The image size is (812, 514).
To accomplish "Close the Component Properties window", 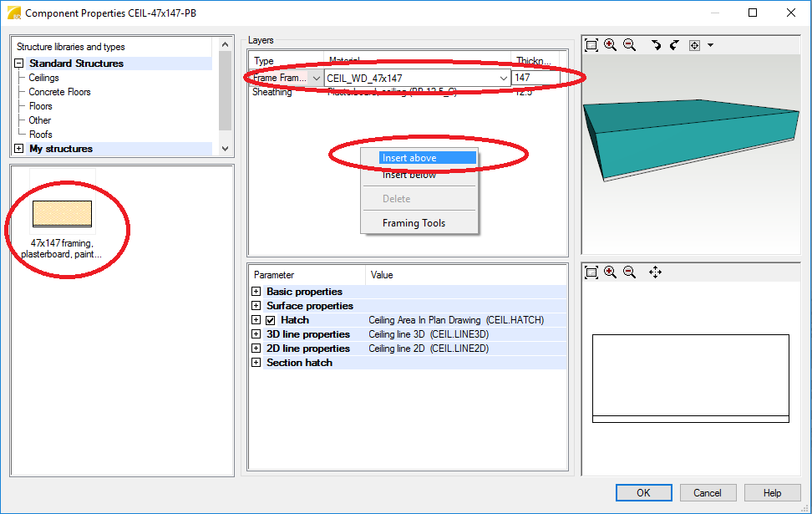I will [791, 13].
